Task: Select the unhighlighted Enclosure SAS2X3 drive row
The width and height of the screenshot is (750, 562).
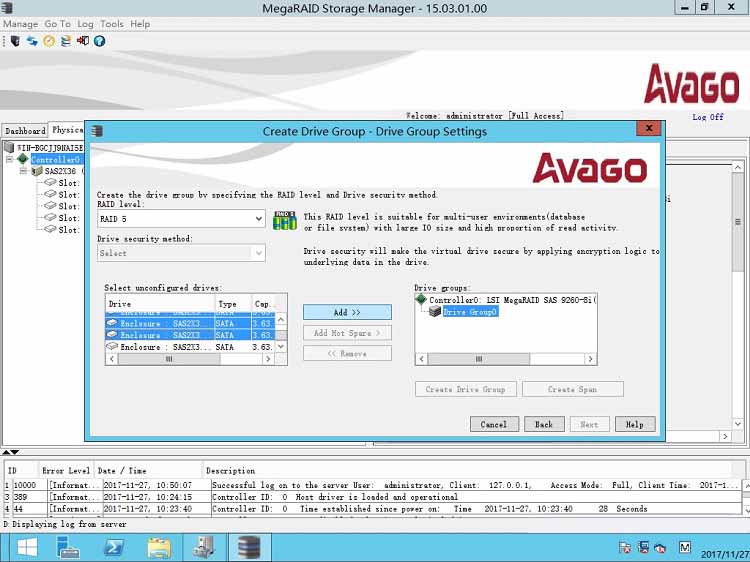Action: pos(190,347)
